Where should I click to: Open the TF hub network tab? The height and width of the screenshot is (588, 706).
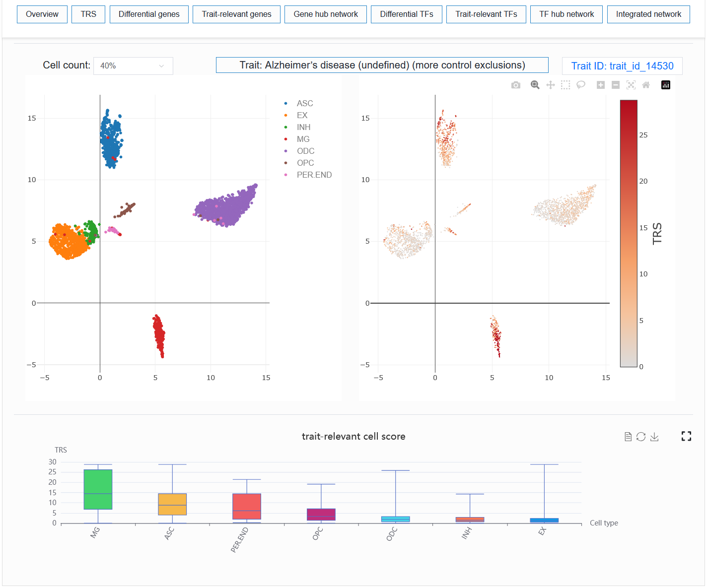[566, 14]
